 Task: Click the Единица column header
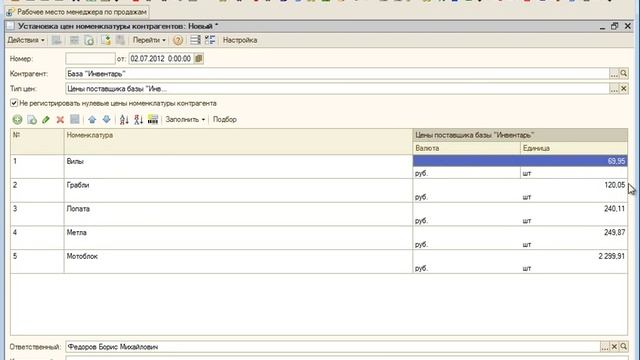[574, 148]
